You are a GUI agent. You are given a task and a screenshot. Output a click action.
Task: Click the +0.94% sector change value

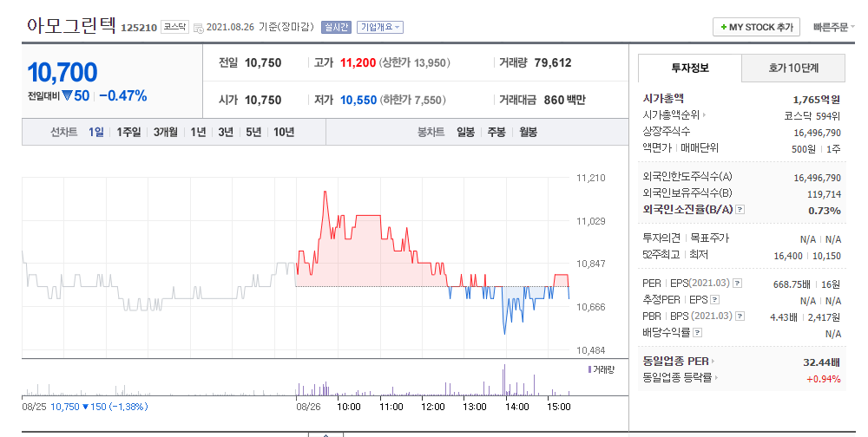click(823, 379)
